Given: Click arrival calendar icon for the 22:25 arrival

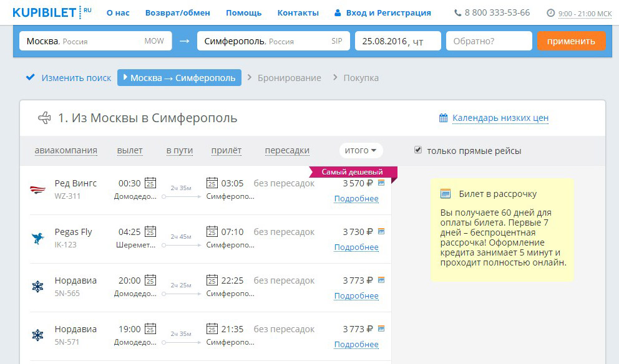Looking at the screenshot, I should point(212,280).
